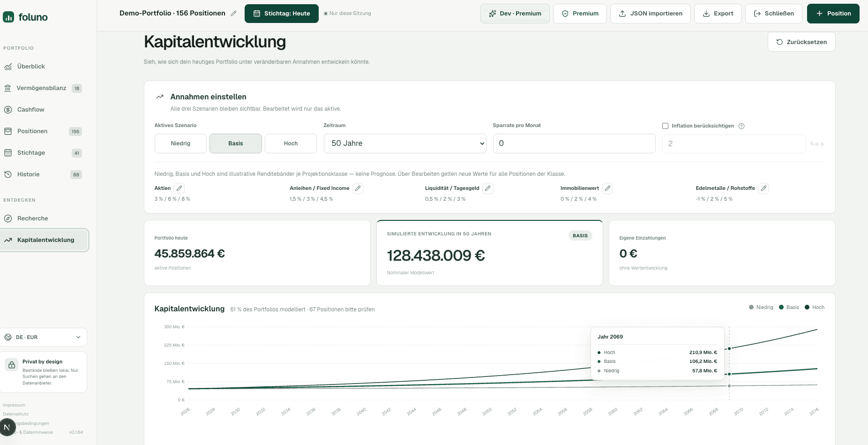Click the foluno logo icon

click(8, 17)
